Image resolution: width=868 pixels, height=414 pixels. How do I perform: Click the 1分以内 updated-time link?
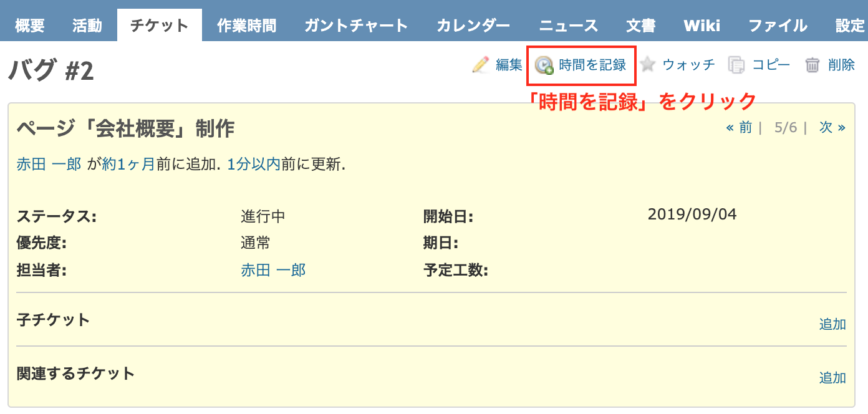tap(253, 165)
